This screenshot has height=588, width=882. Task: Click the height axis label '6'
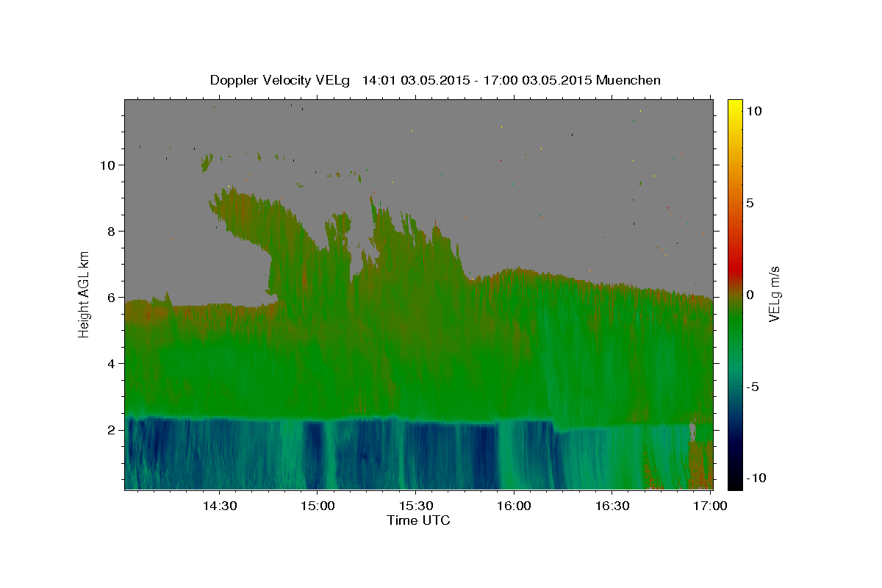(x=112, y=297)
